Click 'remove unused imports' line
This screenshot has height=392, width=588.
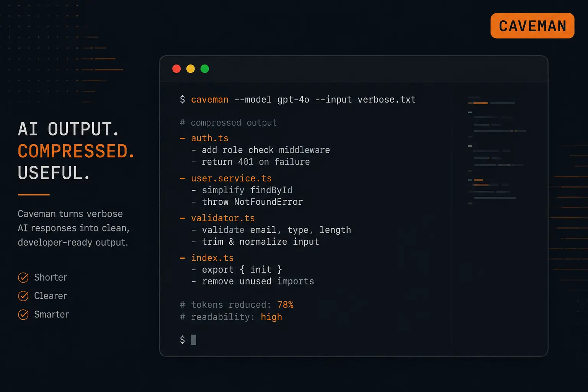(x=258, y=281)
